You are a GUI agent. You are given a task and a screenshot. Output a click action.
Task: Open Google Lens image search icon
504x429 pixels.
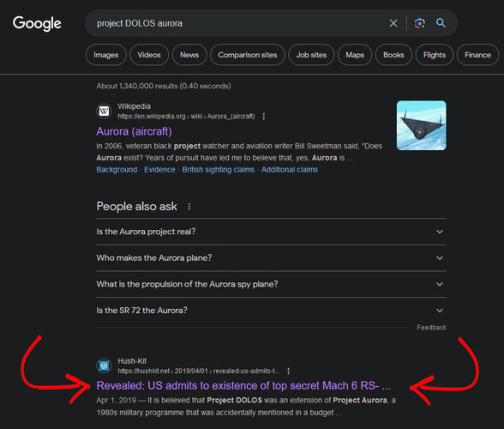coord(419,23)
